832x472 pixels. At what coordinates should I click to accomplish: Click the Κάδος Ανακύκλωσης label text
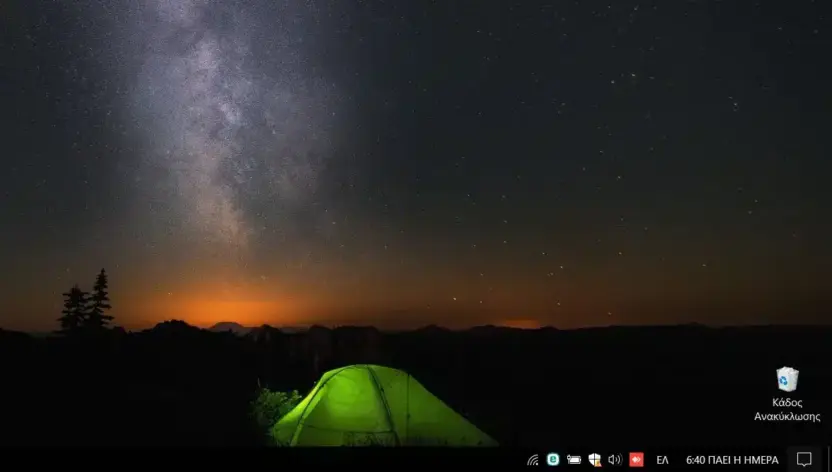pyautogui.click(x=787, y=409)
